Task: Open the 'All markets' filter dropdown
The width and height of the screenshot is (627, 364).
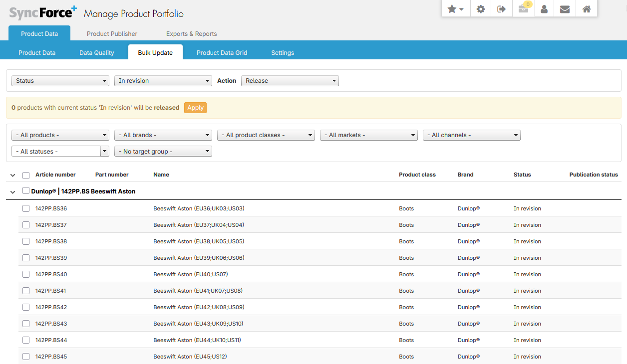Action: click(x=368, y=135)
